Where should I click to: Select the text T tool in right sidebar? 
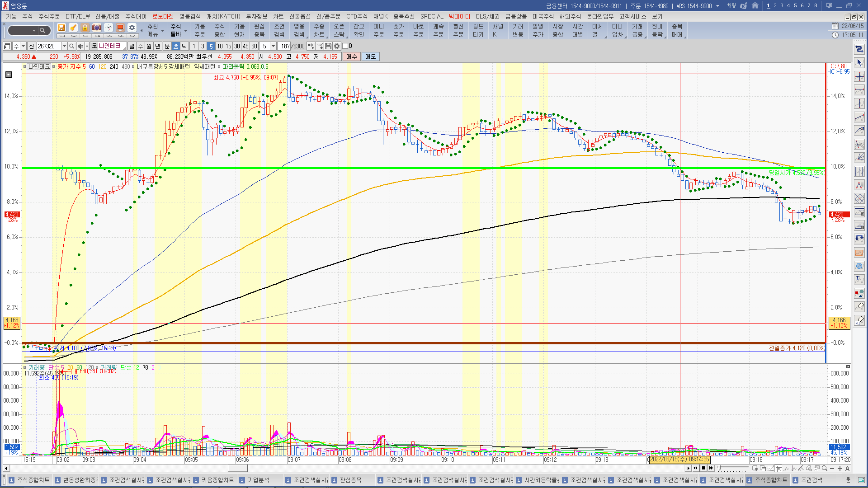coord(859,280)
